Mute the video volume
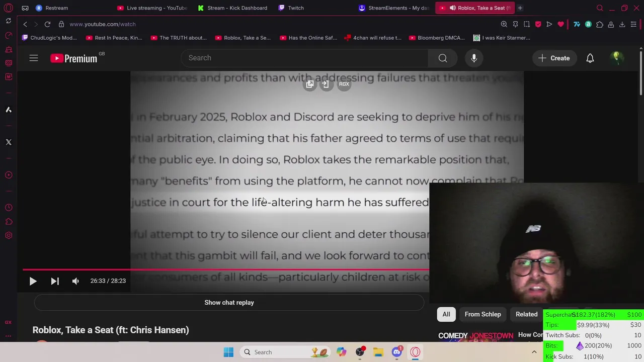 [x=75, y=281]
